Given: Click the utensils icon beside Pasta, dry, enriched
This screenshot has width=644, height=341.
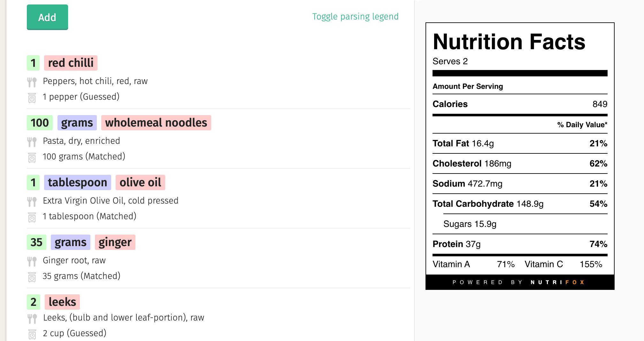Looking at the screenshot, I should [x=32, y=141].
